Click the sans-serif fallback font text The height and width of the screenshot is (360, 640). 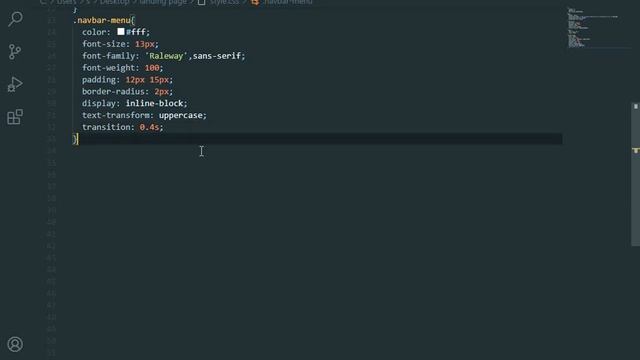(x=217, y=56)
